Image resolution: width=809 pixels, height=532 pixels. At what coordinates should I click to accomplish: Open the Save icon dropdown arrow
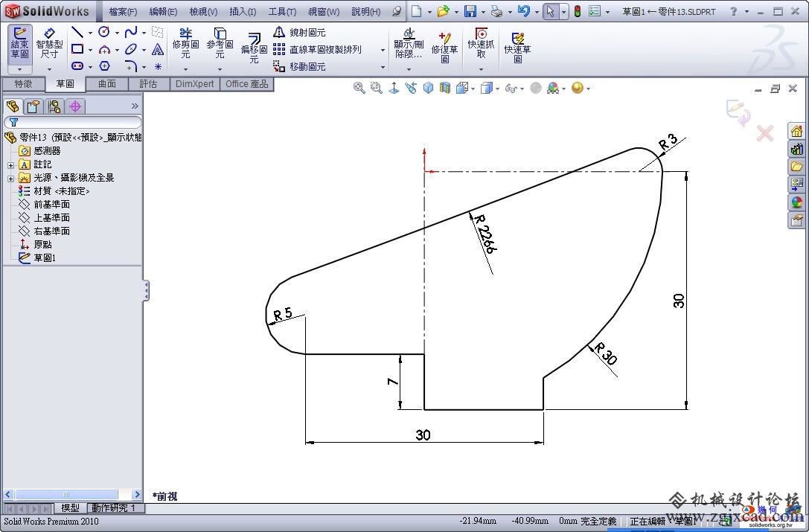tap(483, 12)
